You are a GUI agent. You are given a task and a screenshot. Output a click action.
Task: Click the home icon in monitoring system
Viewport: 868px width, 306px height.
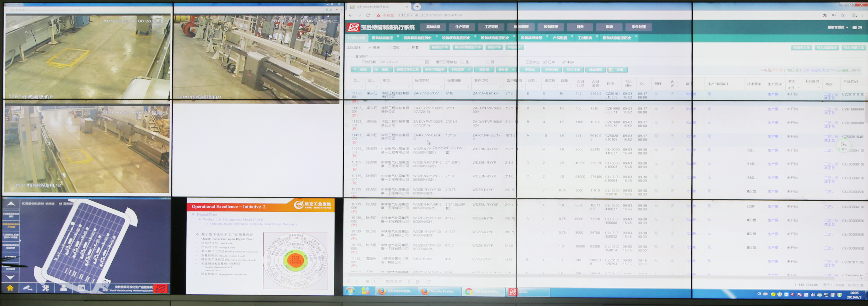[x=10, y=288]
